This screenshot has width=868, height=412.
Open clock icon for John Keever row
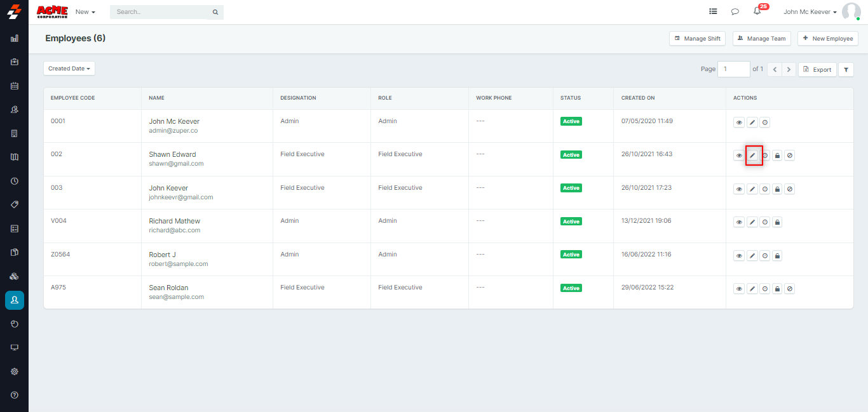[x=765, y=189]
